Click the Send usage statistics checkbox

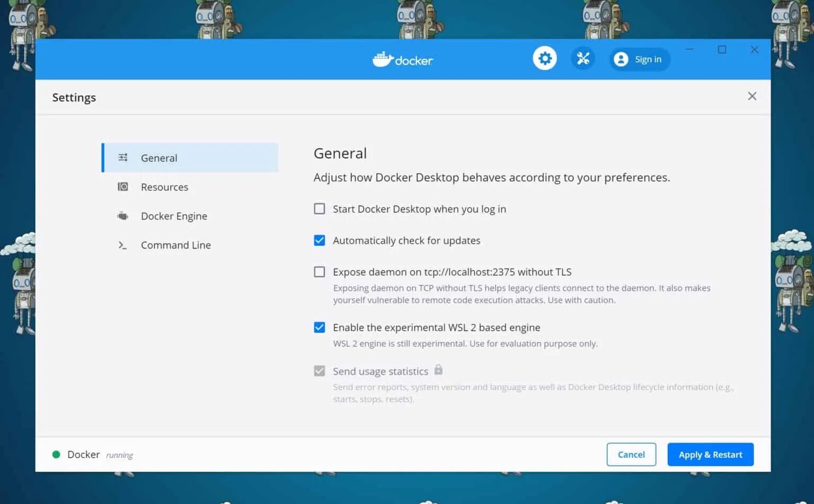point(320,371)
